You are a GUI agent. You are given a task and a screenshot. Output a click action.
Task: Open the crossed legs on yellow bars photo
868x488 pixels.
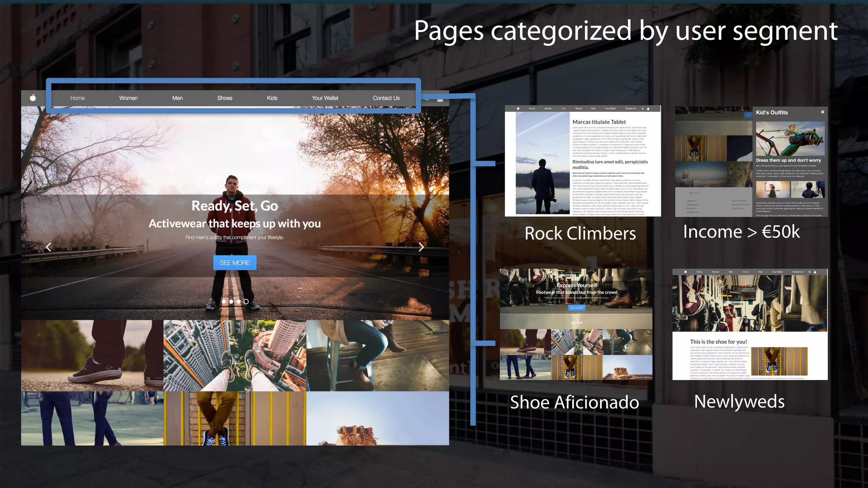[235, 418]
